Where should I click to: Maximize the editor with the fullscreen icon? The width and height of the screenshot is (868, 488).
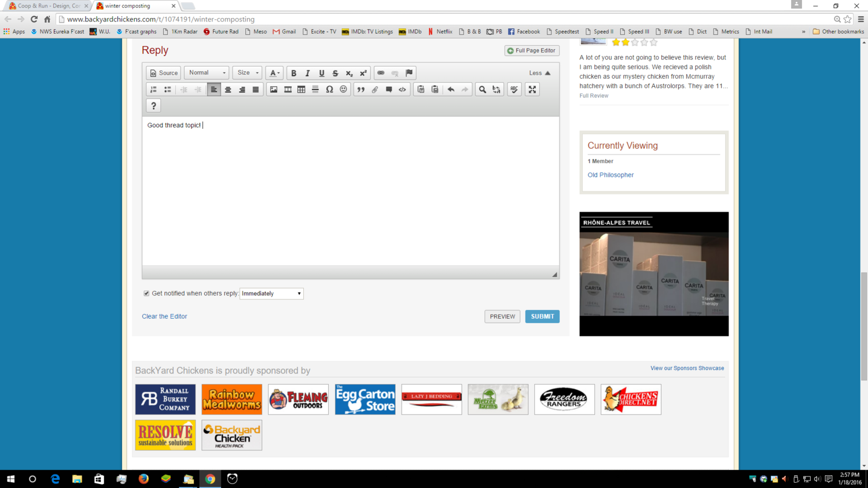532,90
